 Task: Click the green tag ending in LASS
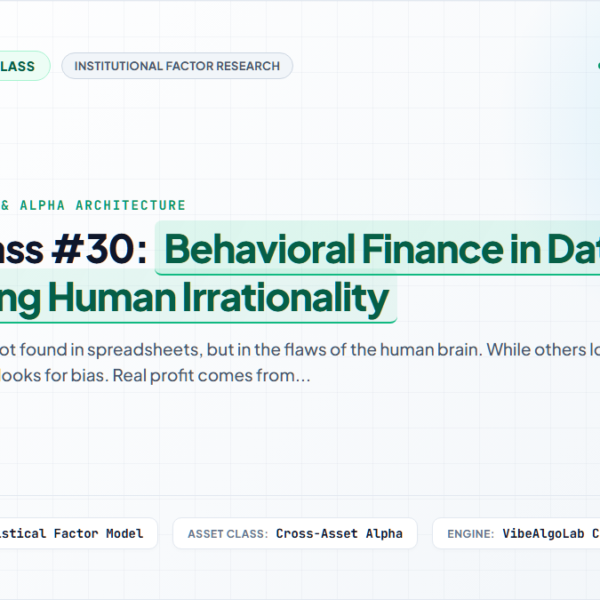tap(23, 66)
